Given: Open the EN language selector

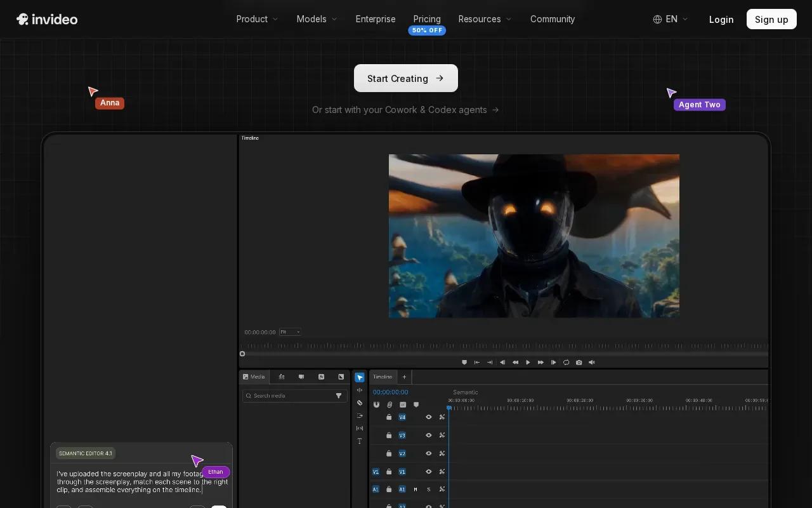Looking at the screenshot, I should (x=671, y=19).
